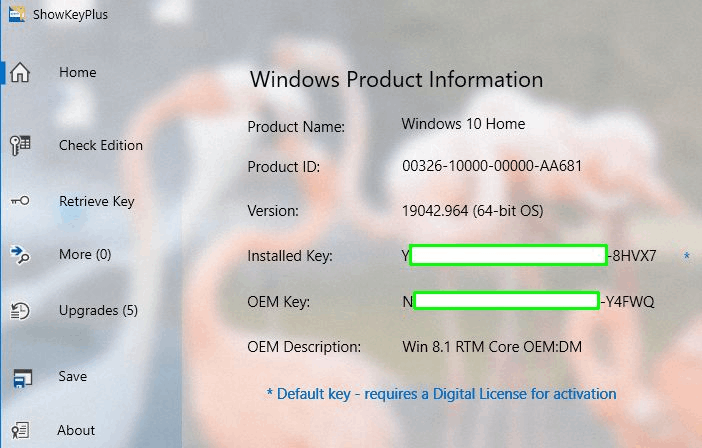702x448 pixels.
Task: Select the Product ID value text
Action: [492, 166]
